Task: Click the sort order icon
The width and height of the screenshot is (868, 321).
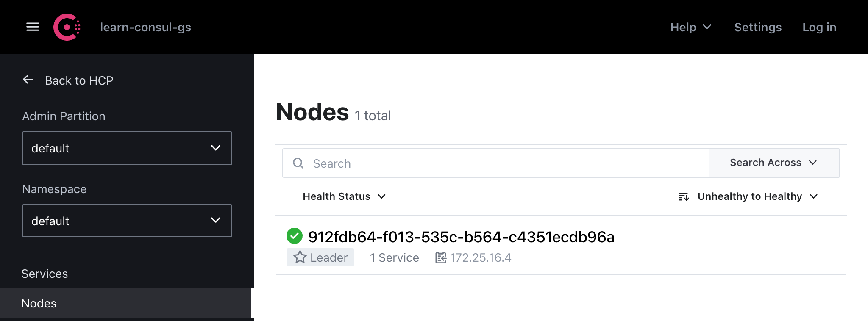Action: pyautogui.click(x=684, y=196)
